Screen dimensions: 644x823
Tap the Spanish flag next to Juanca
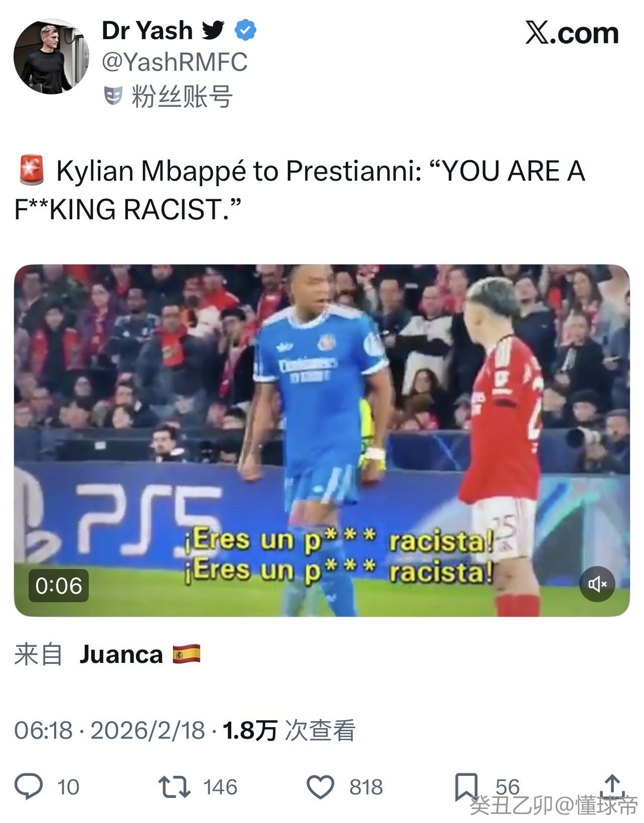click(186, 654)
